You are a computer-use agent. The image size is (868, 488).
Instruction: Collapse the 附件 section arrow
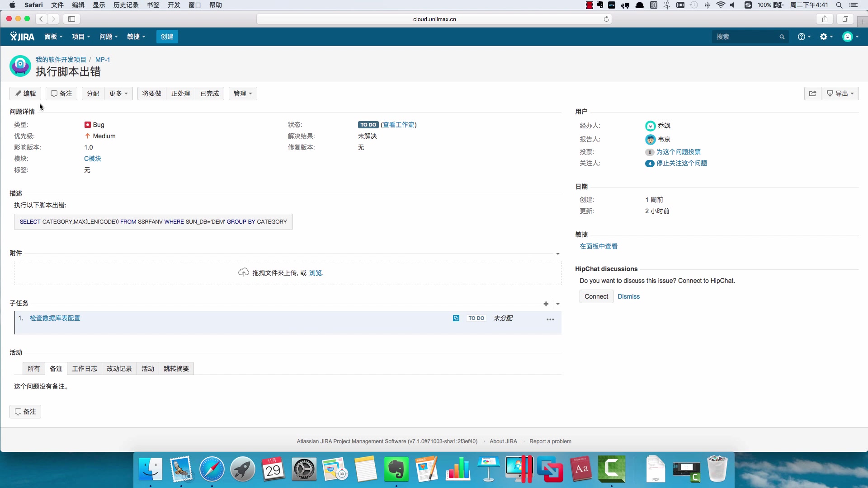557,253
